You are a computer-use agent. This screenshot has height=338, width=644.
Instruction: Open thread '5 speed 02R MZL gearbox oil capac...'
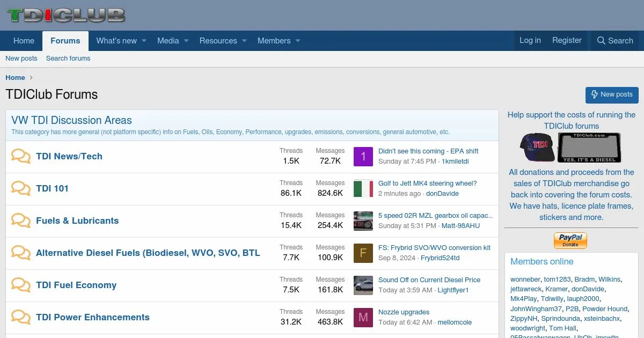[x=435, y=216]
